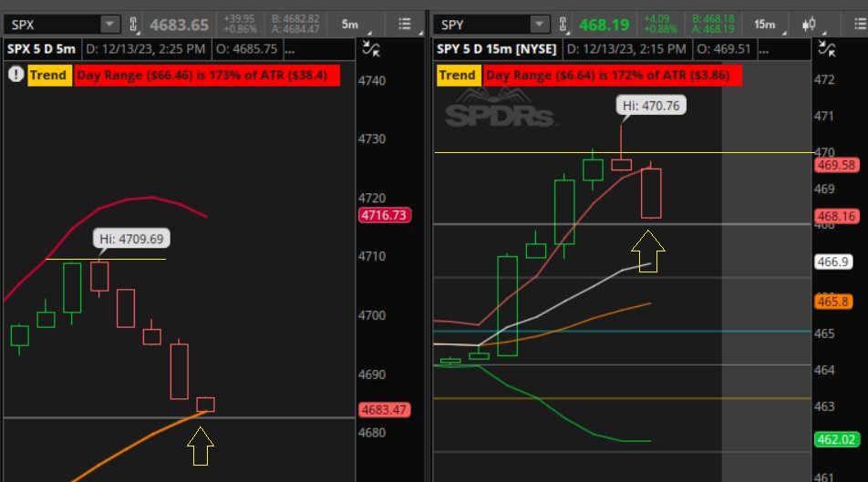This screenshot has height=482, width=868.
Task: Click the white 466.9 price axis bubble
Action: coord(833,262)
